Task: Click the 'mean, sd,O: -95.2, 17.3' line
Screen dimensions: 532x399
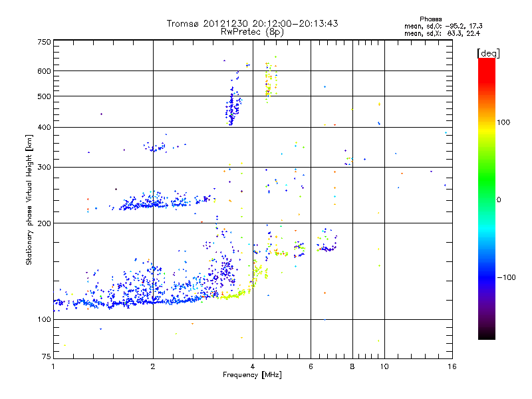Action: click(x=443, y=26)
